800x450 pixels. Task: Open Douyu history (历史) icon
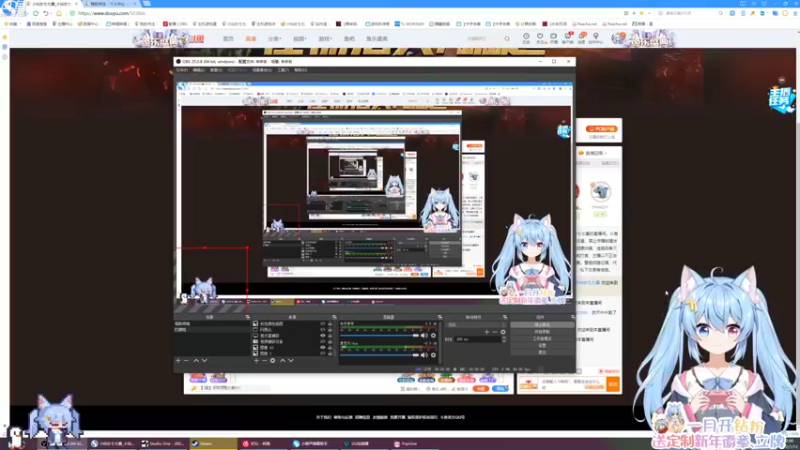526,38
